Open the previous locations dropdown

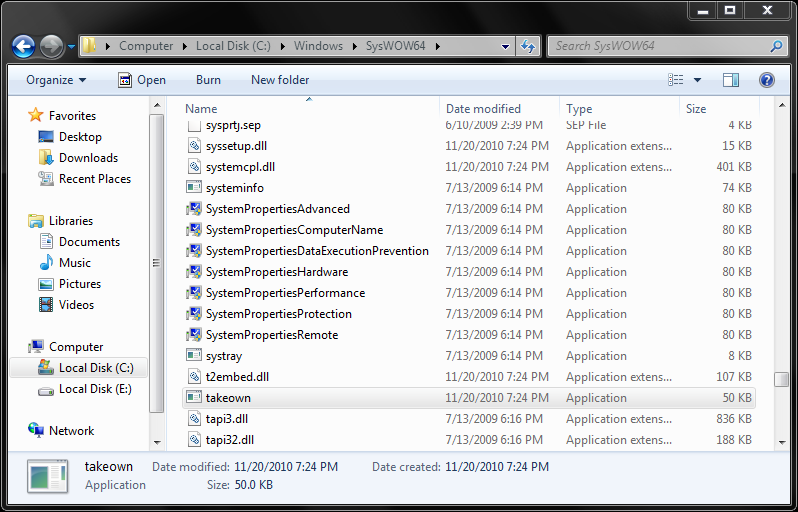pos(505,46)
